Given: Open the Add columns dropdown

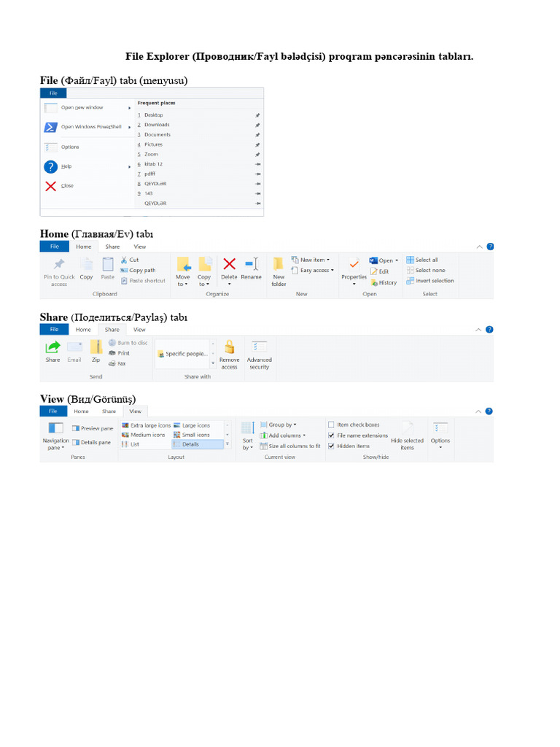Looking at the screenshot, I should tap(282, 436).
